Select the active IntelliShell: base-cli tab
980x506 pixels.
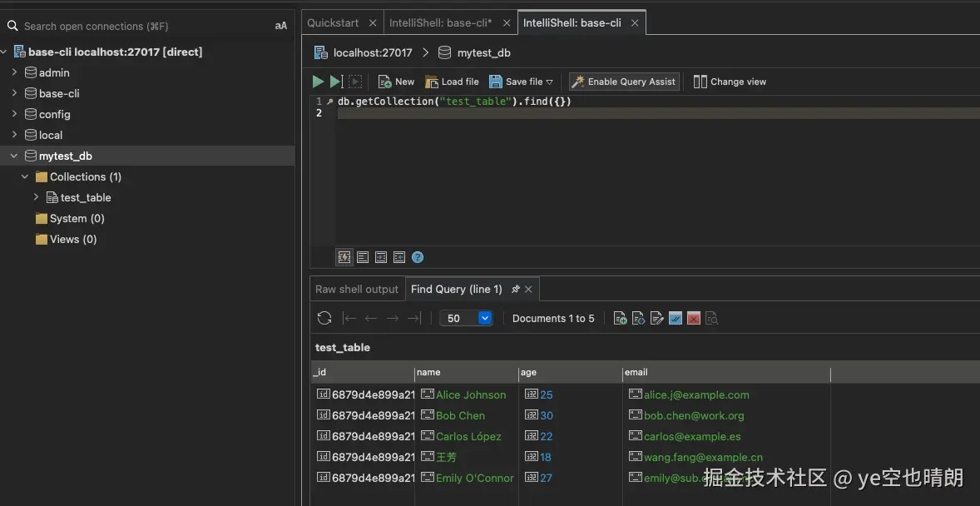click(x=572, y=22)
